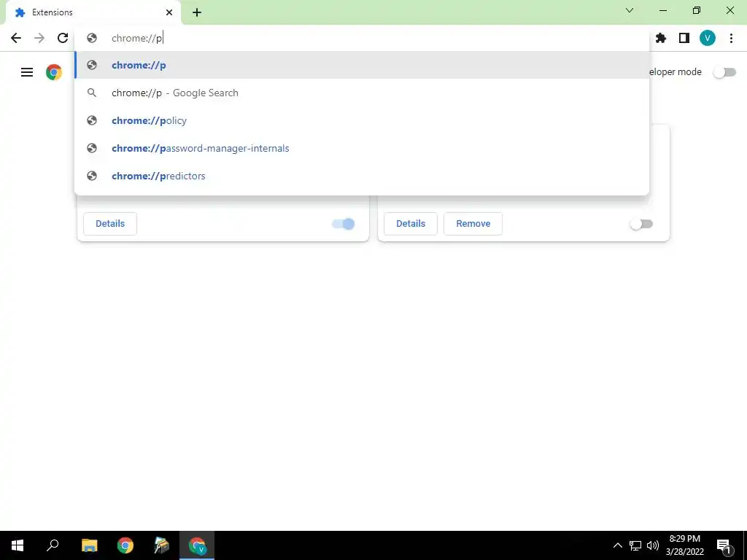Select the Extensions tab
The height and width of the screenshot is (560, 747).
93,12
